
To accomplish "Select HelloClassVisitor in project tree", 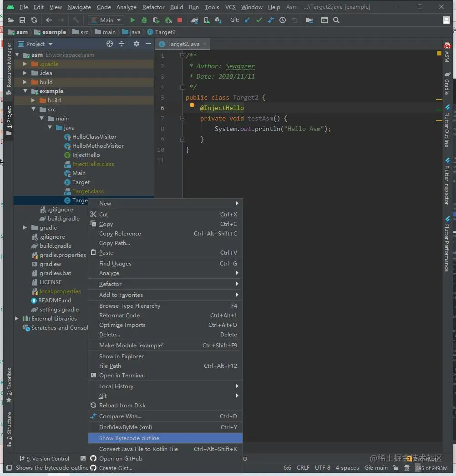I will tap(94, 137).
